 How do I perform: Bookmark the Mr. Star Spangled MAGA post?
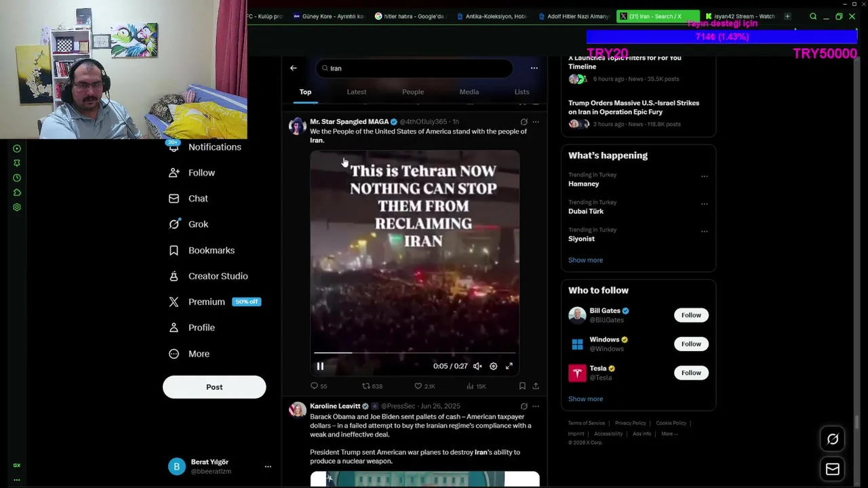tap(522, 386)
